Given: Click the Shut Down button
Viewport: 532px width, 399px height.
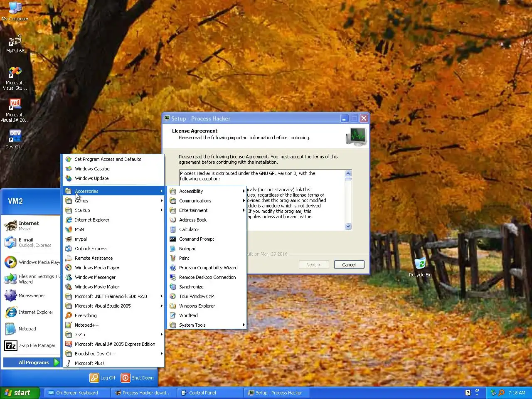Looking at the screenshot, I should tap(138, 378).
